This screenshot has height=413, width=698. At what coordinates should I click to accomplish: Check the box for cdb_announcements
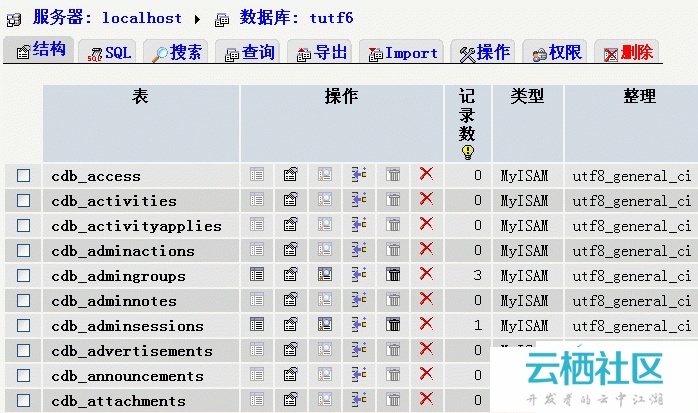pyautogui.click(x=23, y=376)
